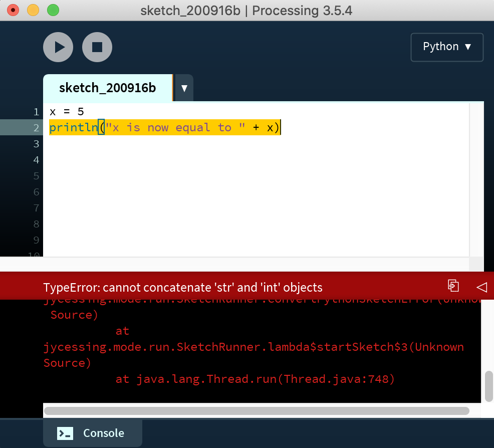The image size is (494, 448).
Task: Maximize the window with the green button
Action: (x=53, y=10)
